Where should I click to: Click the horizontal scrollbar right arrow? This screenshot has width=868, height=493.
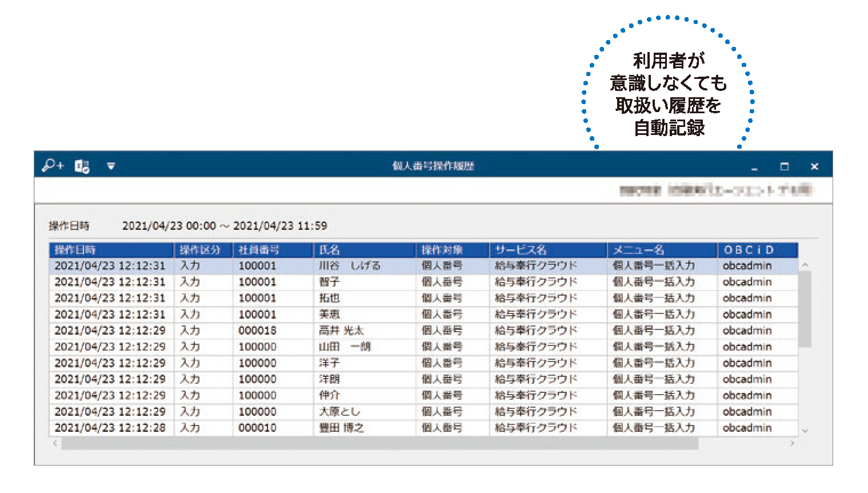[x=792, y=443]
